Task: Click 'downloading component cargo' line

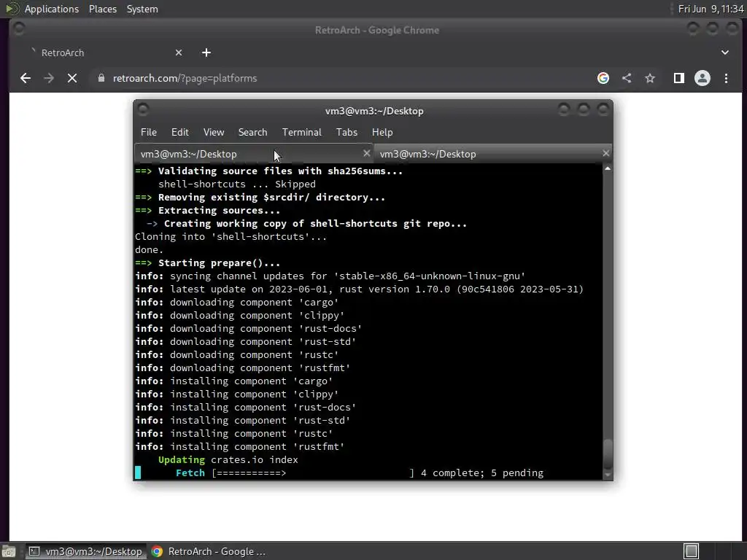Action: [x=237, y=303]
